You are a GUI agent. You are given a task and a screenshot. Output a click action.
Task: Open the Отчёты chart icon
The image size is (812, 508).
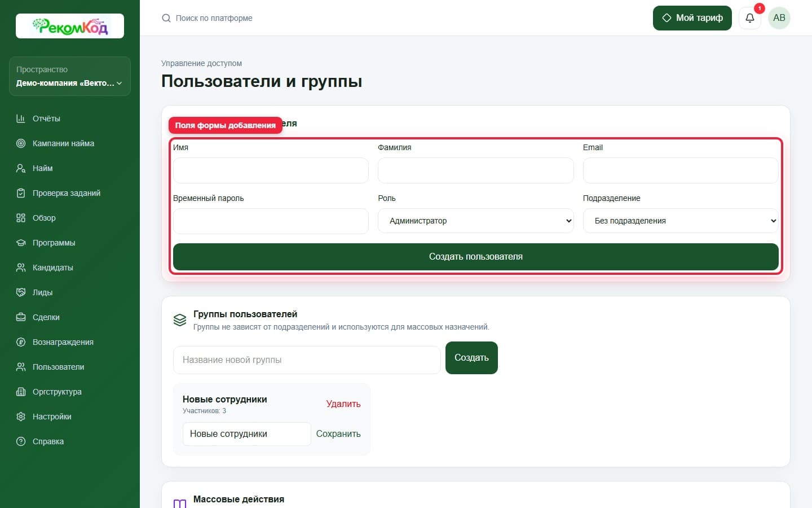(21, 119)
